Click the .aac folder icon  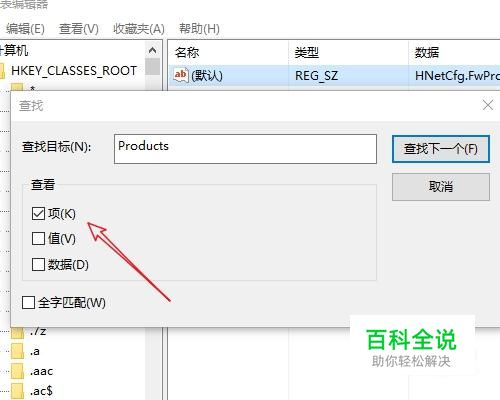17,371
